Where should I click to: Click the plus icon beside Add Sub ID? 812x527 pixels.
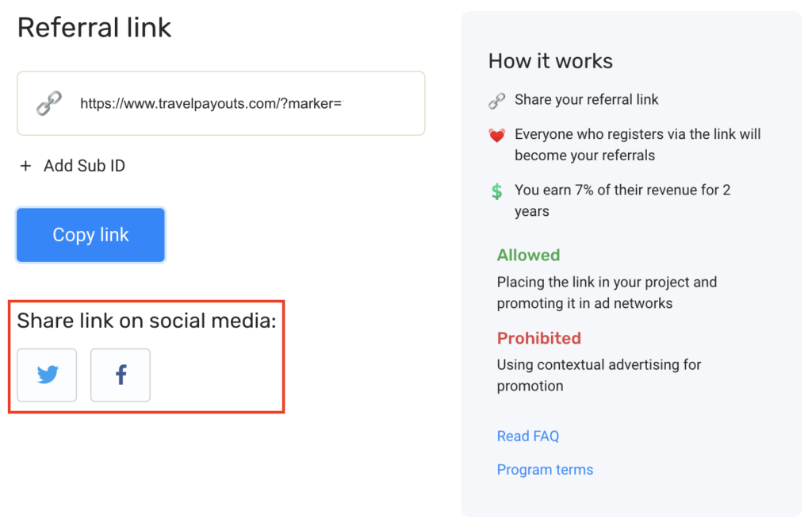click(25, 166)
